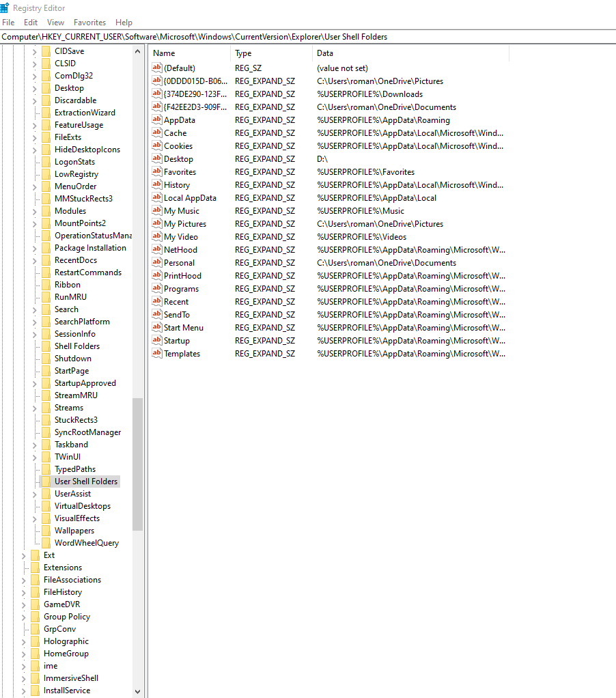Click the %USERPROFILE%\Downloads data cell
This screenshot has width=616, height=698.
click(370, 94)
